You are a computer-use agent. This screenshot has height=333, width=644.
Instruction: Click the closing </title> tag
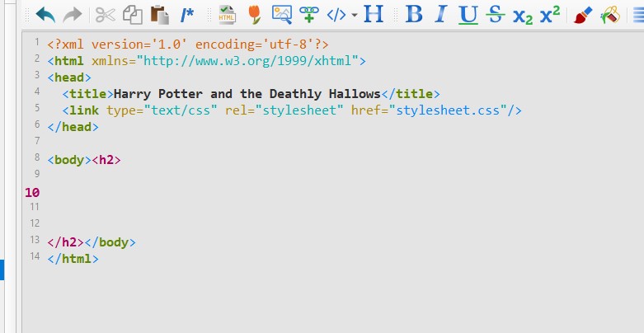pos(411,94)
